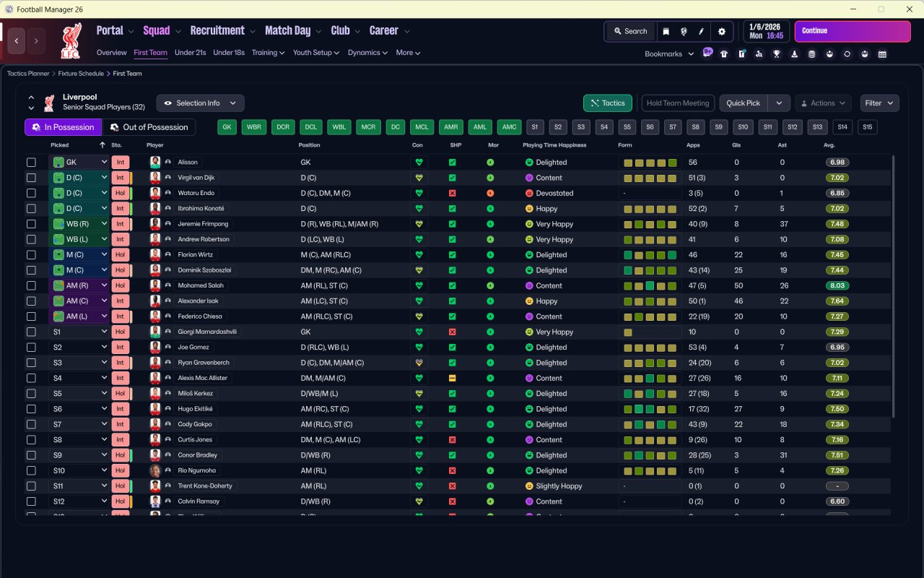Expand the More submenu in squad navigation

[408, 53]
